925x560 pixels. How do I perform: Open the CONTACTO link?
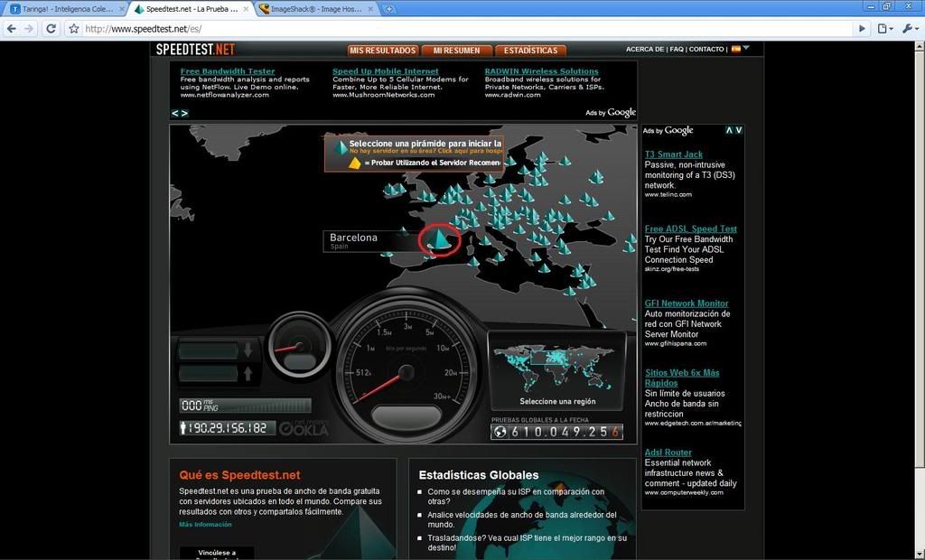pos(706,50)
